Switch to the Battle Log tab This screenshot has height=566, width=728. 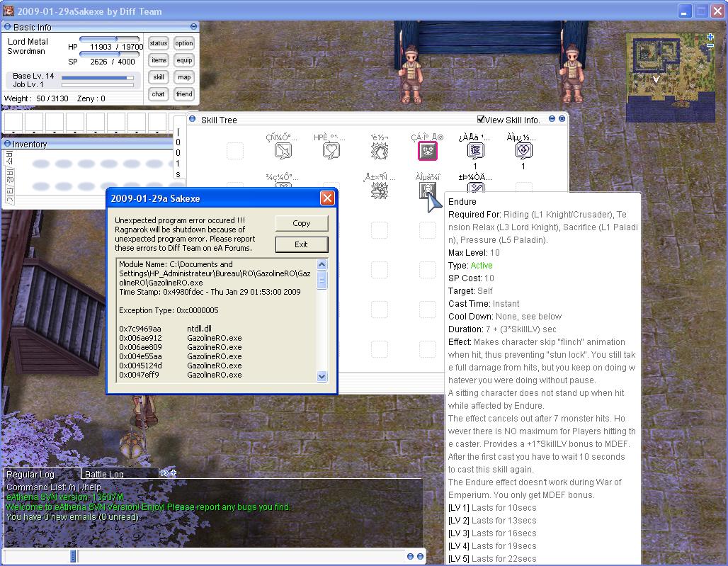(104, 474)
